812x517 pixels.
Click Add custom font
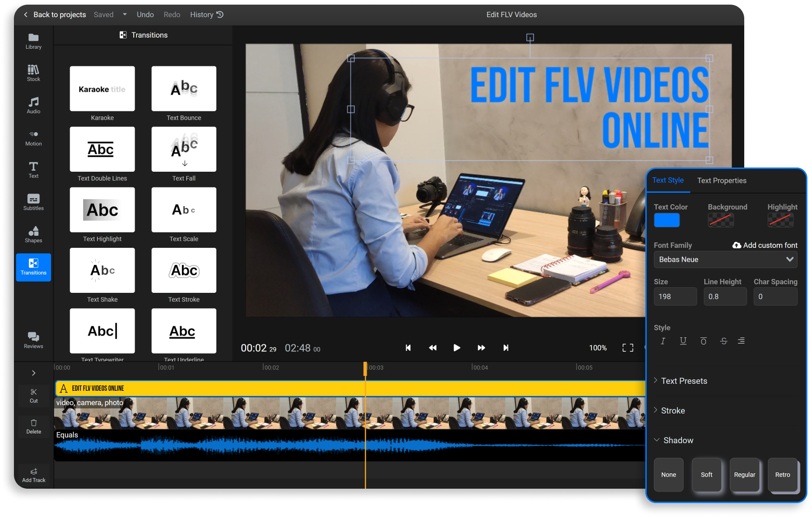(x=765, y=245)
